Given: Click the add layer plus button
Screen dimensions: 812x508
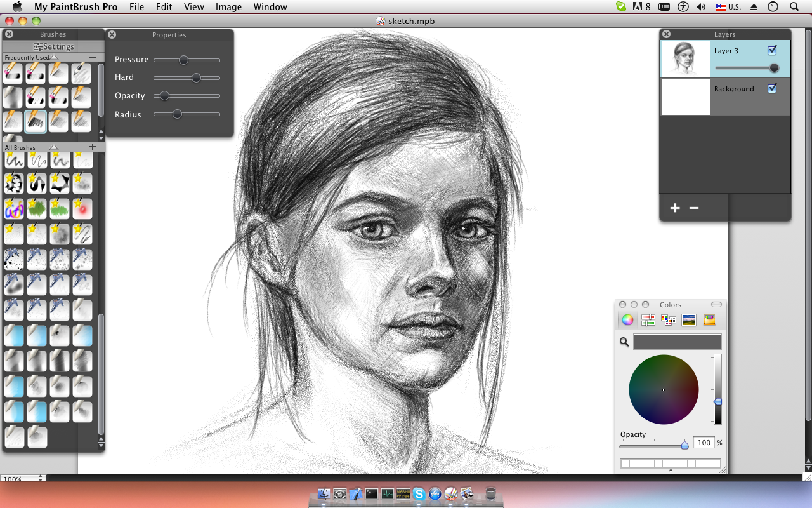Looking at the screenshot, I should 675,208.
